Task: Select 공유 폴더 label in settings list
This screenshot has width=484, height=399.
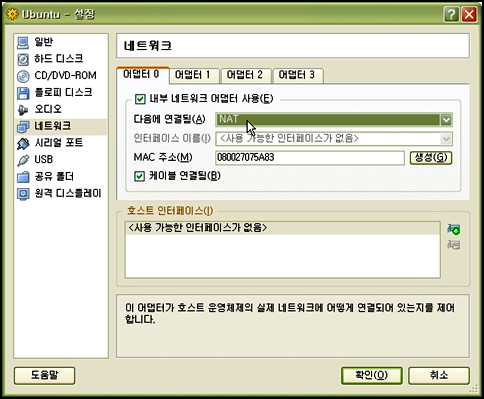Action: pyautogui.click(x=54, y=177)
